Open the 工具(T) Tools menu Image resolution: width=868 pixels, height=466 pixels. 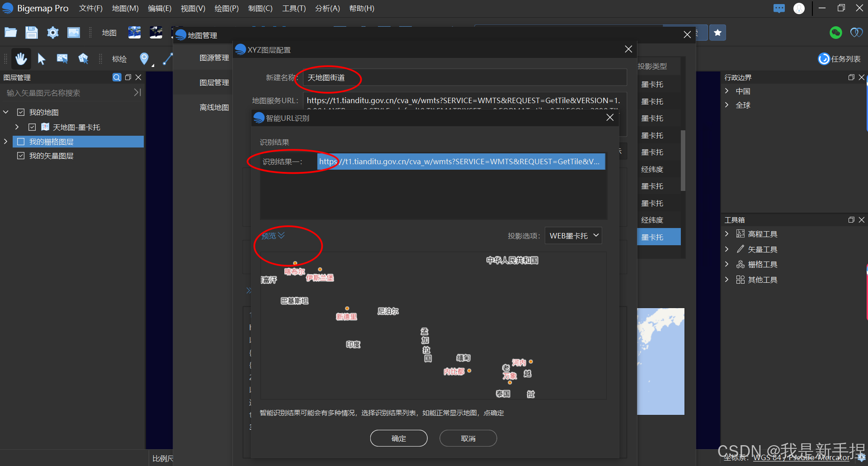point(294,8)
